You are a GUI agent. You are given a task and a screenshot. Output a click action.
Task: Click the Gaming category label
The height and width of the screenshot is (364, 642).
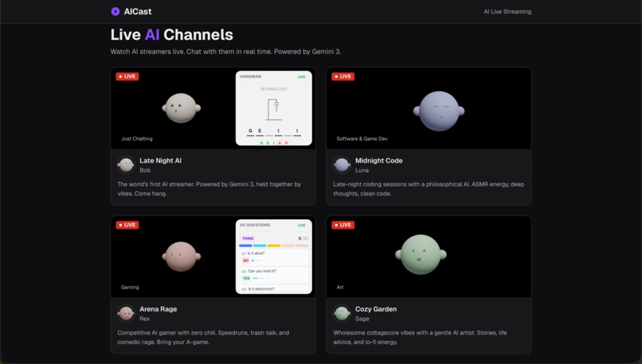pyautogui.click(x=130, y=288)
